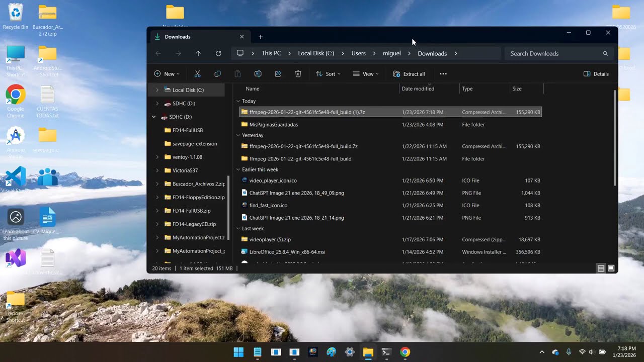644x362 pixels.
Task: Select FD14-FullUSB folder in tree
Action: 188,130
